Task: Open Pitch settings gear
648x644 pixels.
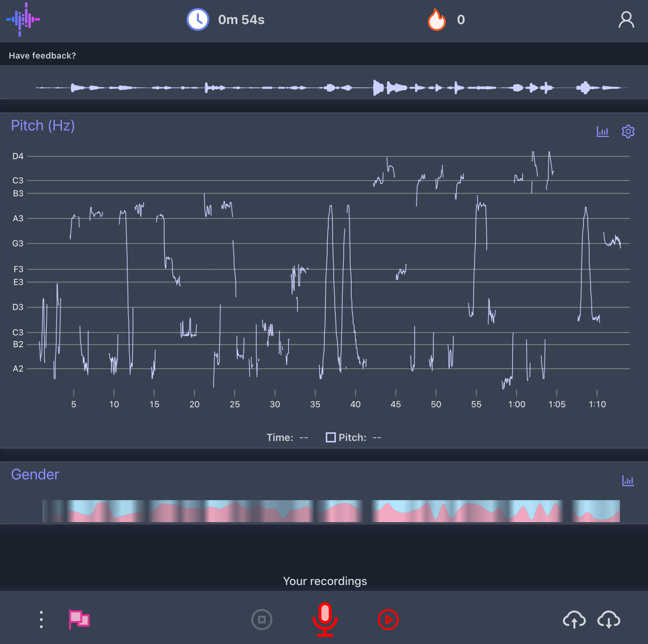Action: click(x=628, y=132)
